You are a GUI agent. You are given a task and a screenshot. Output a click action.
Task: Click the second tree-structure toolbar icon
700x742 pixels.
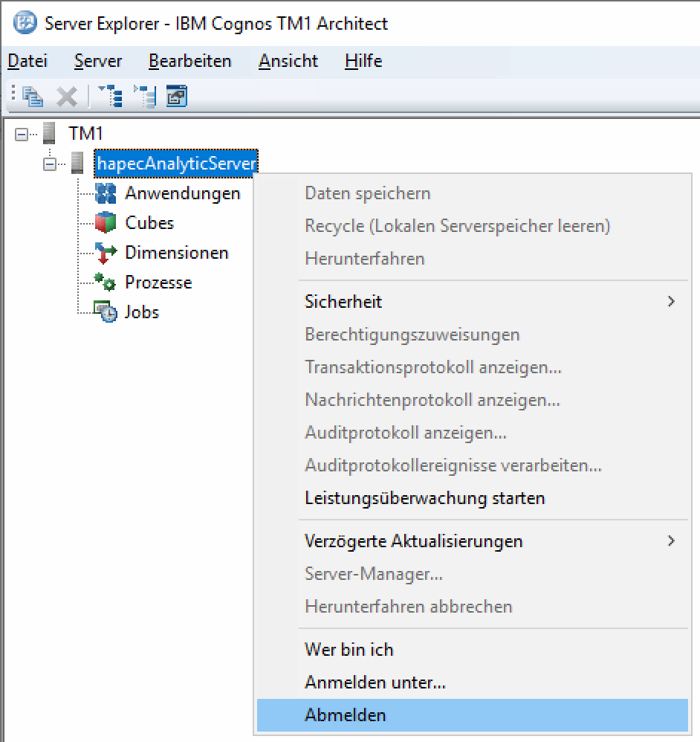[144, 97]
